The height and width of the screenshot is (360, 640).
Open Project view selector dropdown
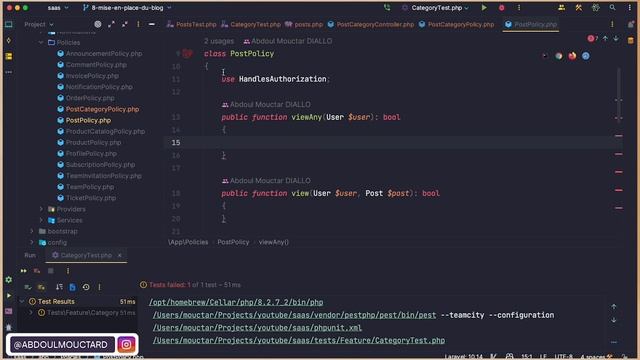39,24
